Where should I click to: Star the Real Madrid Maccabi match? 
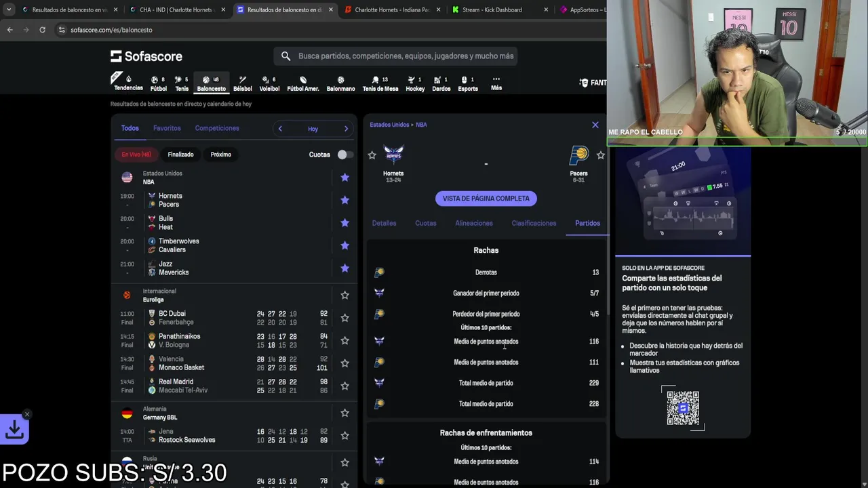click(344, 386)
